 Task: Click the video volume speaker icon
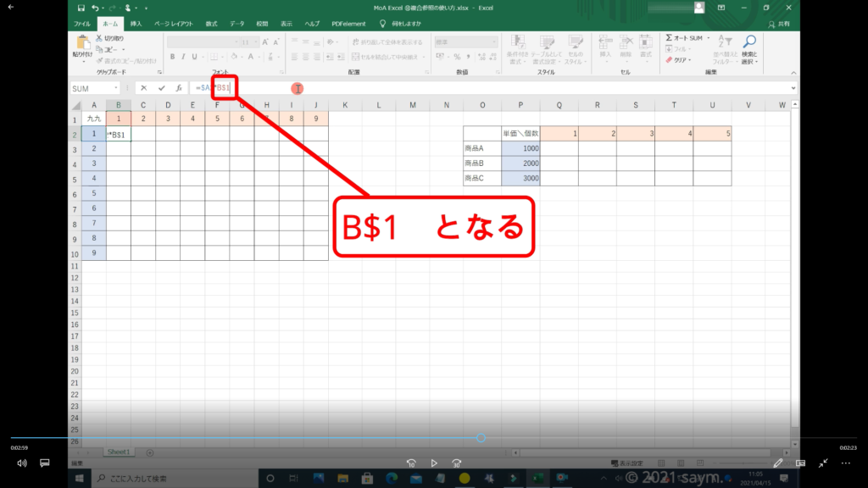22,463
